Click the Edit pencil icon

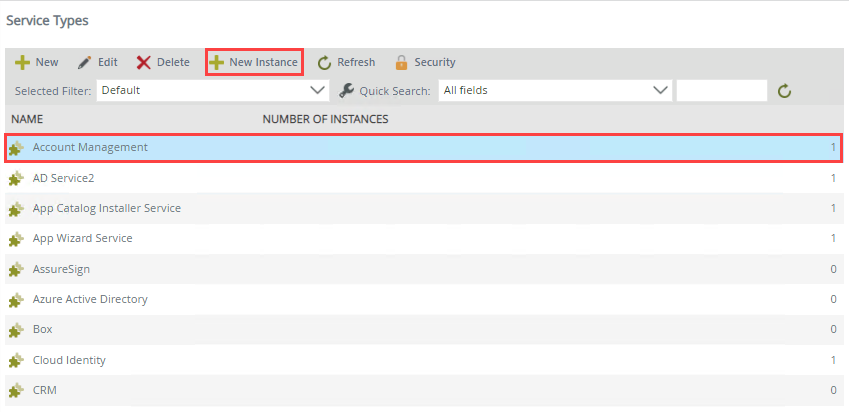coord(84,63)
